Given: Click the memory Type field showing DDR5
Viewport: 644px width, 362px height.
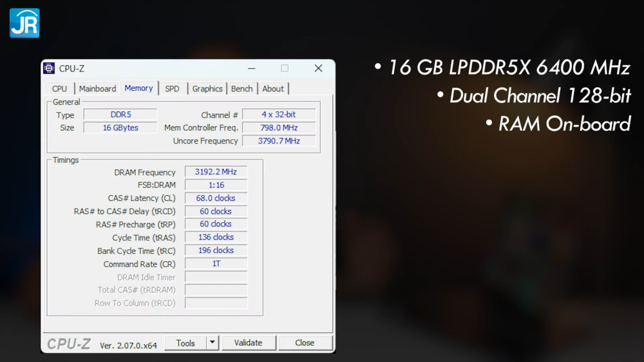Looking at the screenshot, I should pyautogui.click(x=120, y=115).
